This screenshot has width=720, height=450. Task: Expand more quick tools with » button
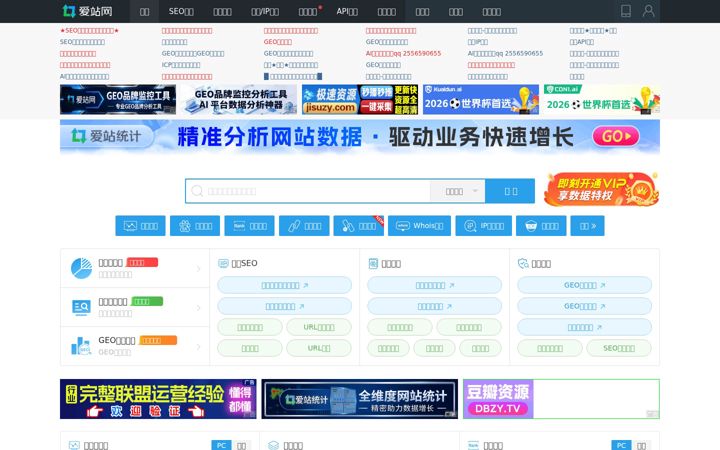587,226
